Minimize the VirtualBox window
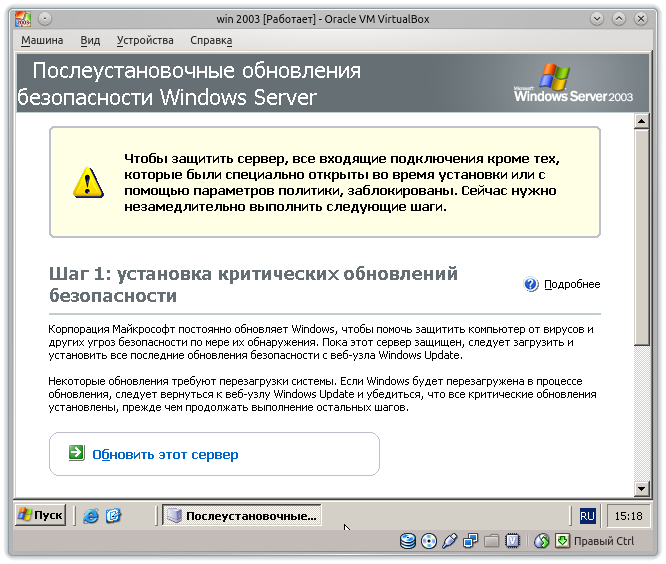 click(597, 19)
